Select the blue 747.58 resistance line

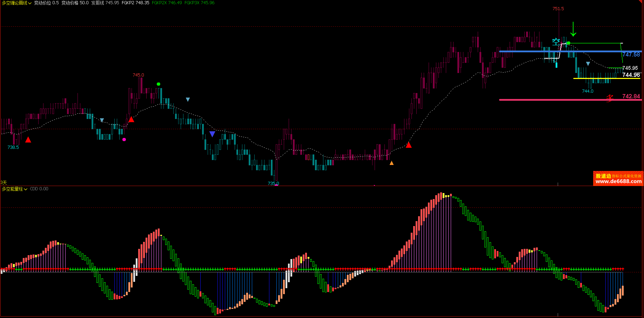[570, 52]
